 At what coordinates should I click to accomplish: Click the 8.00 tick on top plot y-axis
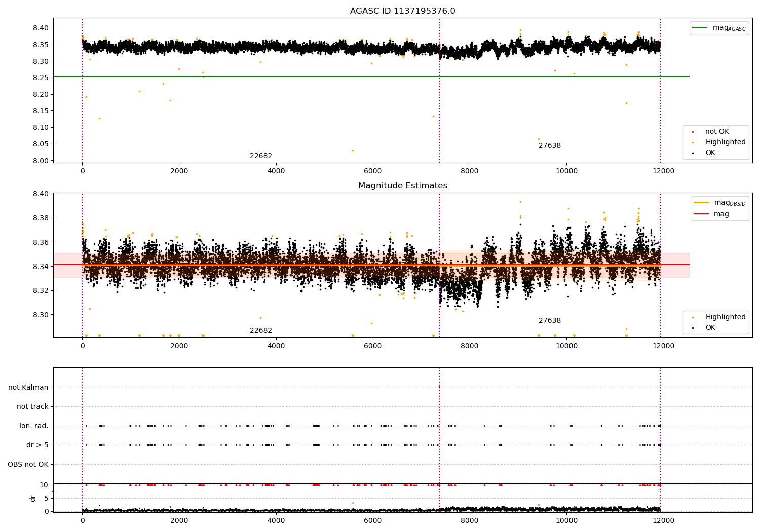(x=41, y=161)
